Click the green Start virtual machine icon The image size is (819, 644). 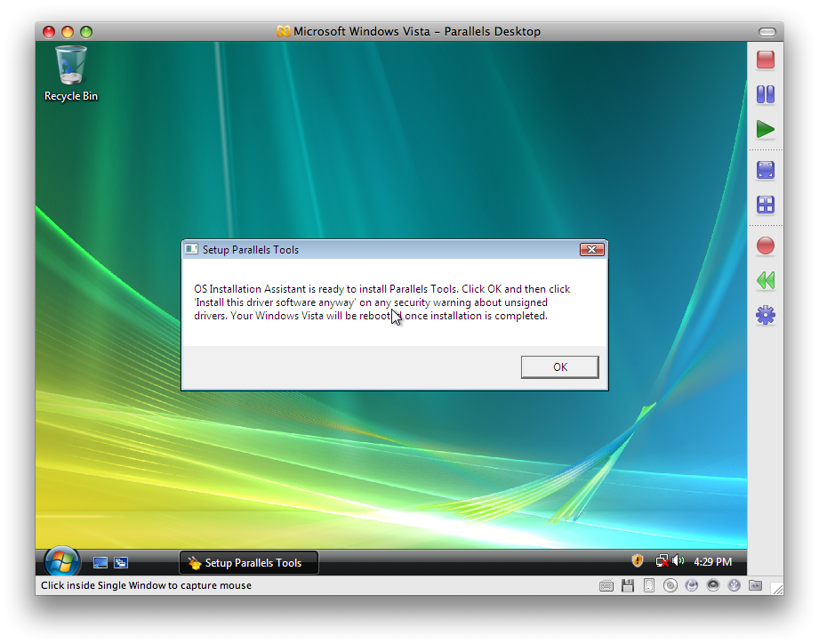tap(766, 130)
